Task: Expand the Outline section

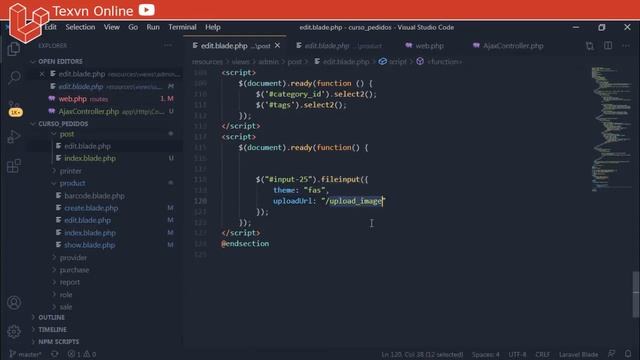Action: pos(51,317)
